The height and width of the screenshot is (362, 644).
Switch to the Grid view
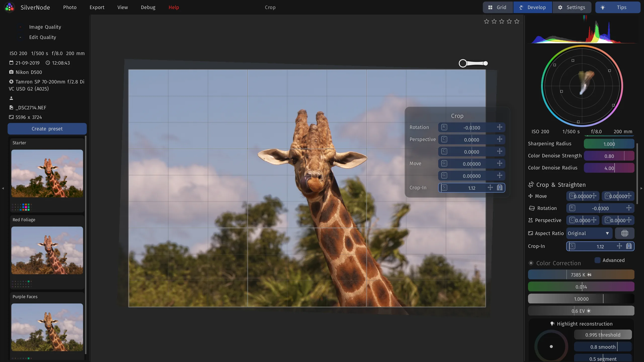(x=498, y=7)
